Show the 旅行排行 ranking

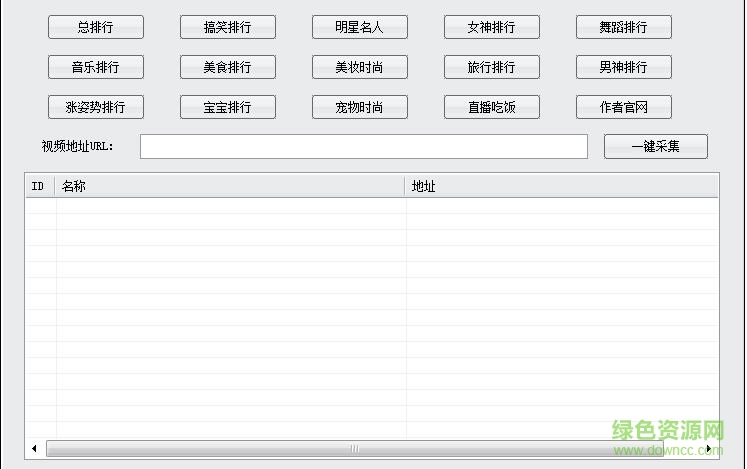click(492, 67)
